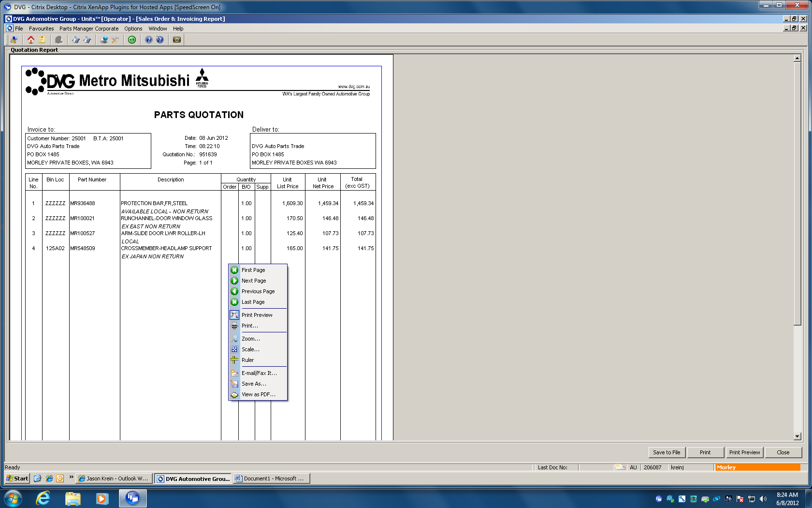Switch to Document1 - Microsoft taskbar item

coord(271,478)
